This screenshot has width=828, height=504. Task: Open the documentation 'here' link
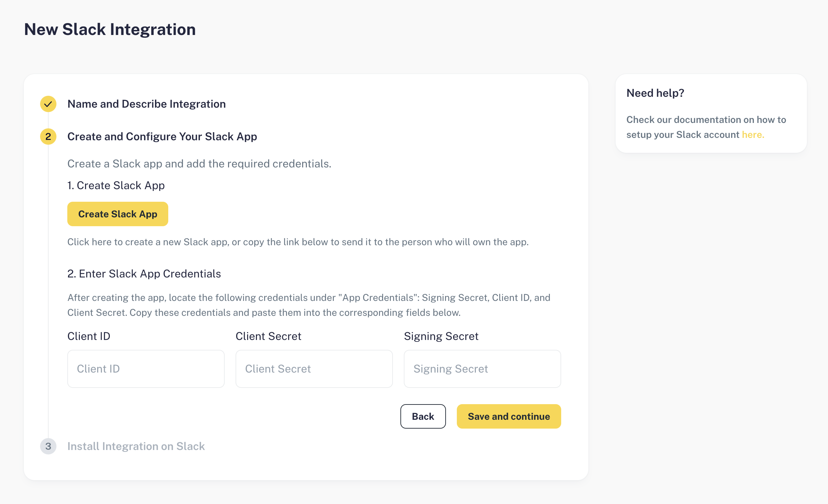click(753, 135)
